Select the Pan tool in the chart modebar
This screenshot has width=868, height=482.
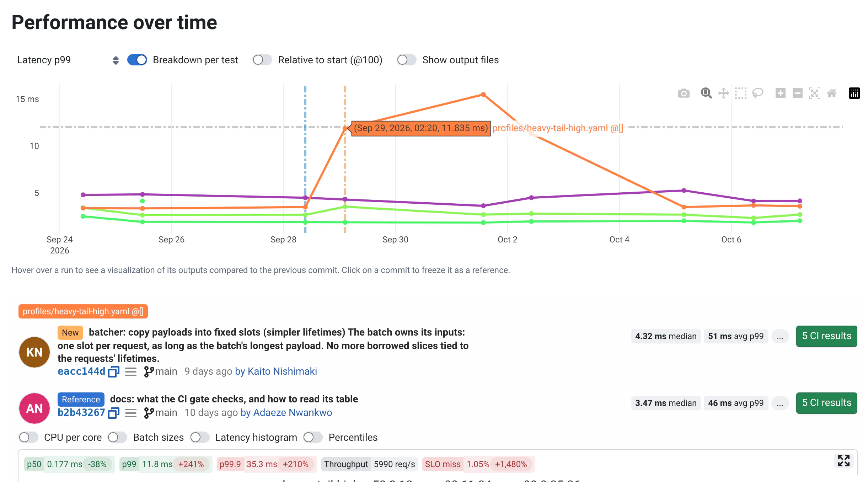tap(723, 93)
